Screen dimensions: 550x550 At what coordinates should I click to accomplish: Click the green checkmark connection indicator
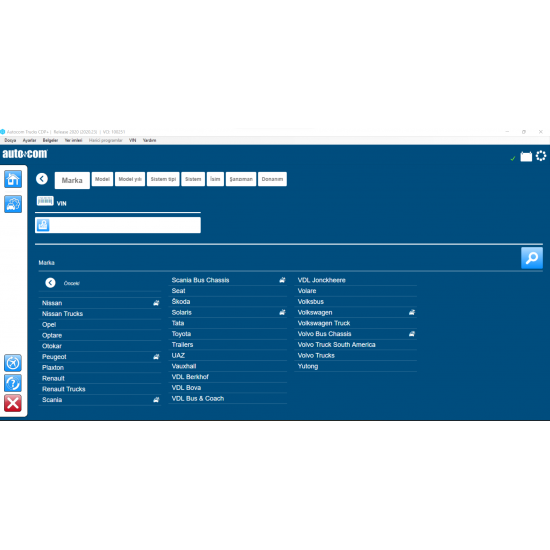point(513,159)
